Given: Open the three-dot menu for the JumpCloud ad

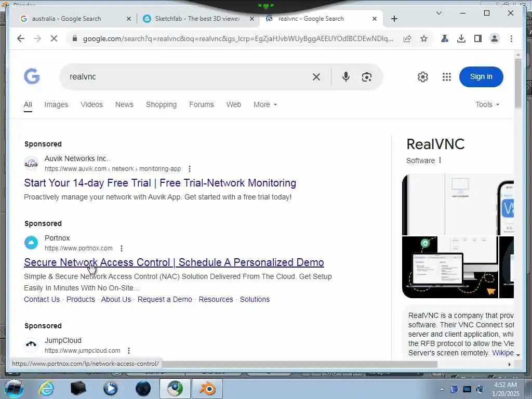Looking at the screenshot, I should coord(129,351).
